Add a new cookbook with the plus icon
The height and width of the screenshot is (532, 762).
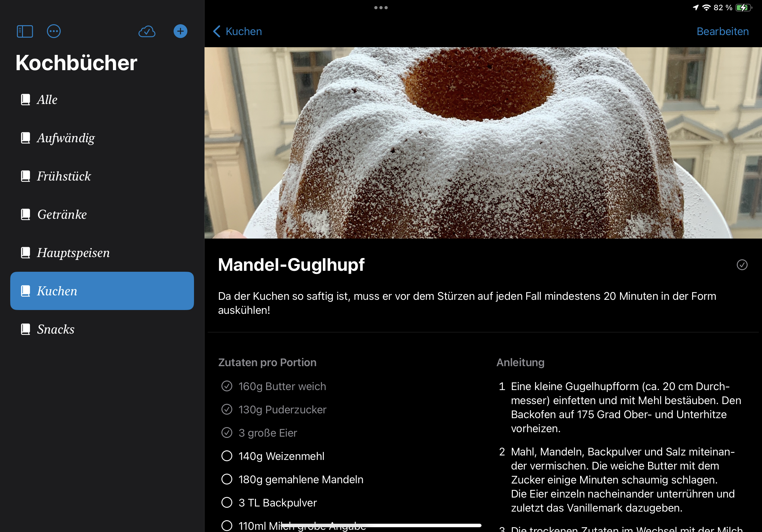pos(180,31)
